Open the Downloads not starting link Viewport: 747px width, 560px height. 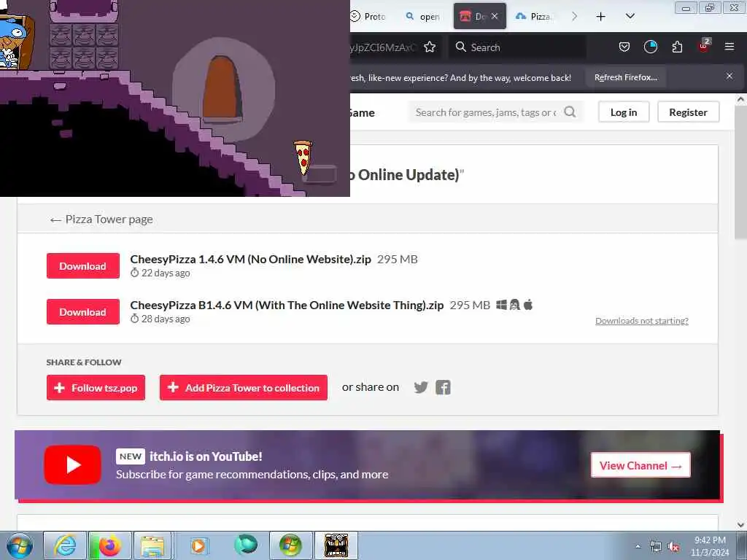click(642, 321)
